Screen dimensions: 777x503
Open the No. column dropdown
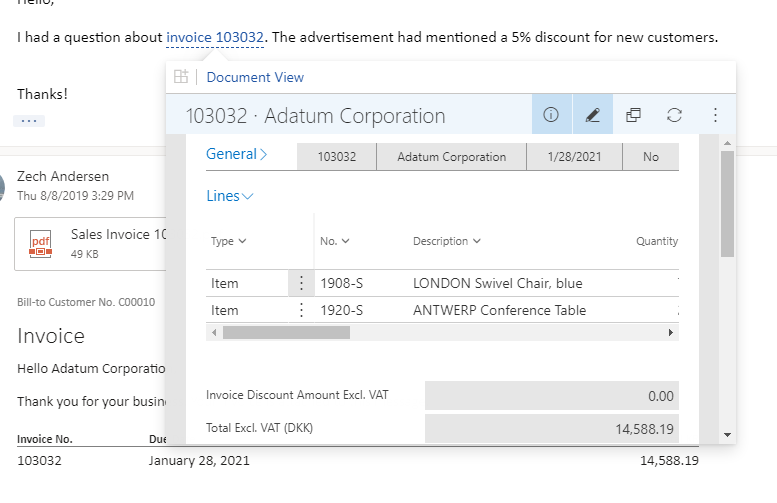click(334, 241)
